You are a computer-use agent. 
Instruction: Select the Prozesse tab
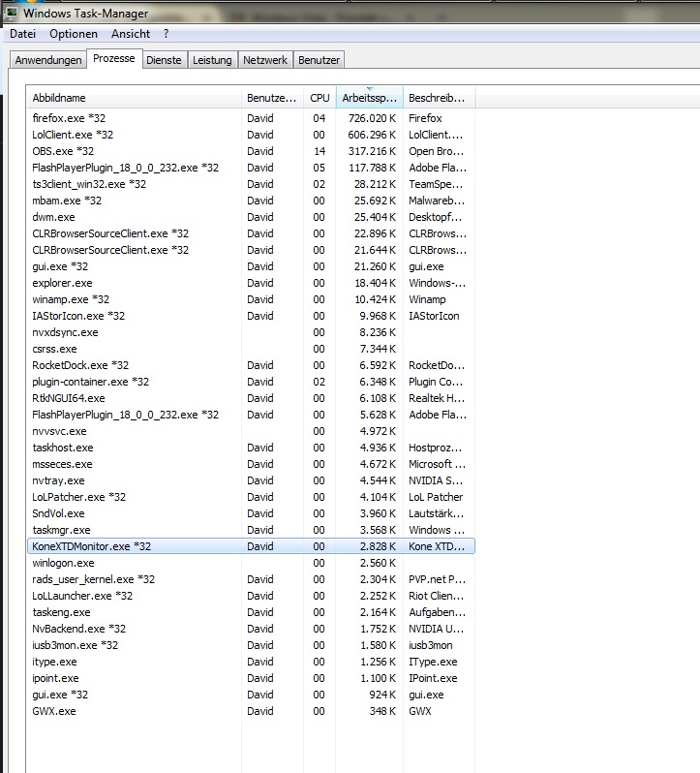point(114,59)
